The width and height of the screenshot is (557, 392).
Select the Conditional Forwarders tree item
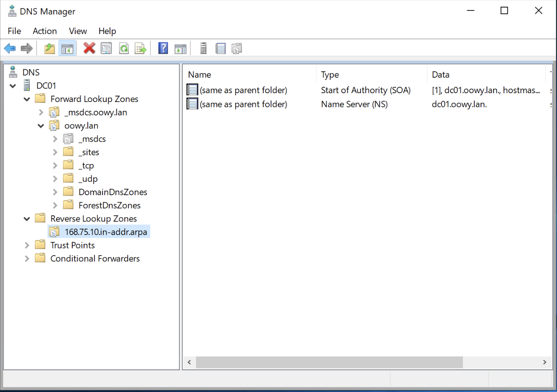point(95,259)
